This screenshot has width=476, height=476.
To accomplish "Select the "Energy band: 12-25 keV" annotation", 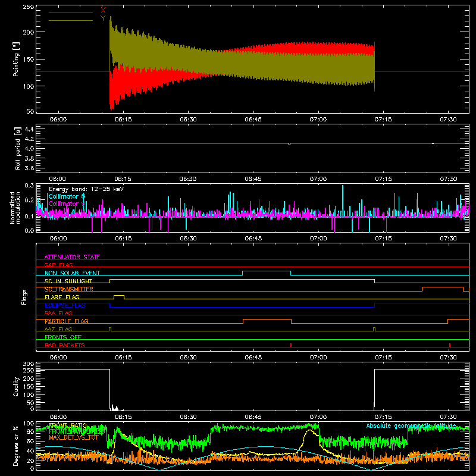I will (86, 189).
